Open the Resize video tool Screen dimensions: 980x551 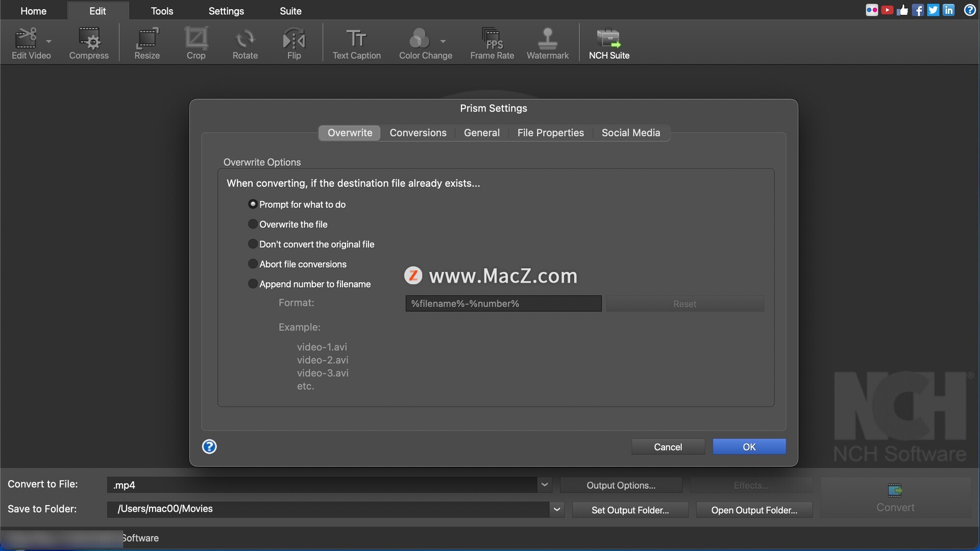[147, 43]
